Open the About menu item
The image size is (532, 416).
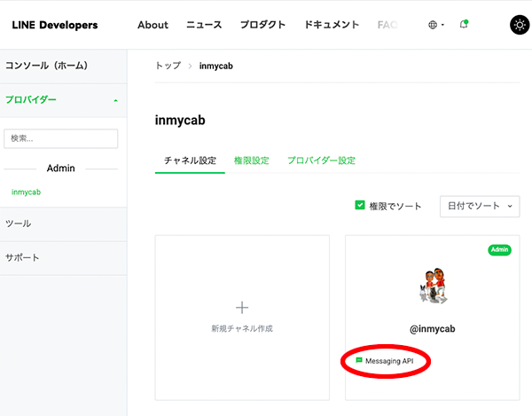pyautogui.click(x=153, y=25)
